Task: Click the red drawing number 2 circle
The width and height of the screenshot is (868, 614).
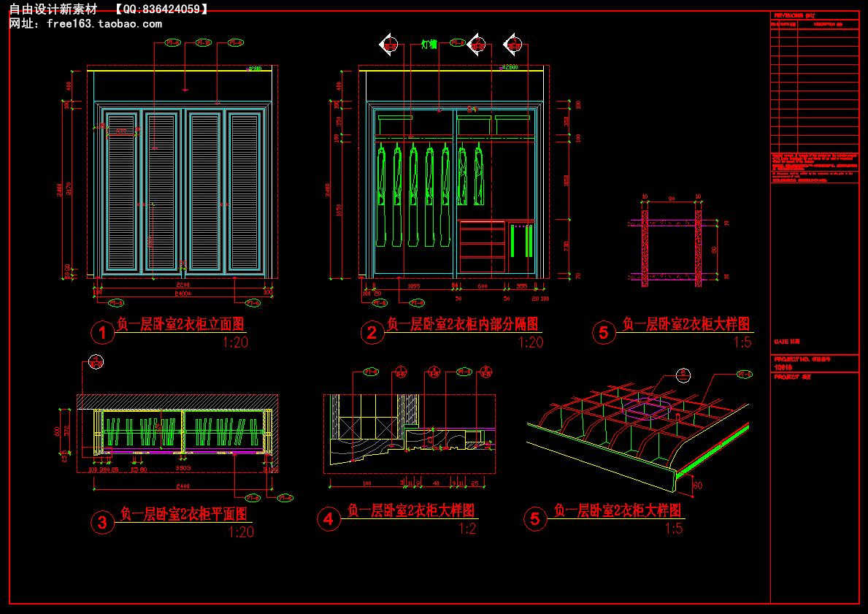Action: (x=372, y=333)
